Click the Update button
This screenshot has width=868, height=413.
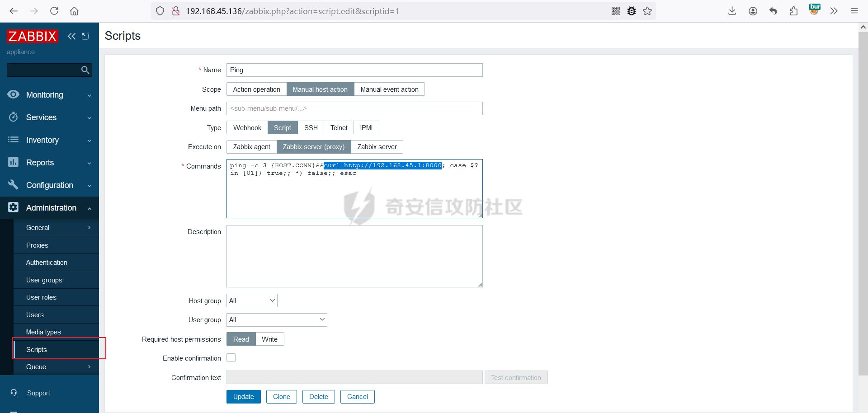243,397
